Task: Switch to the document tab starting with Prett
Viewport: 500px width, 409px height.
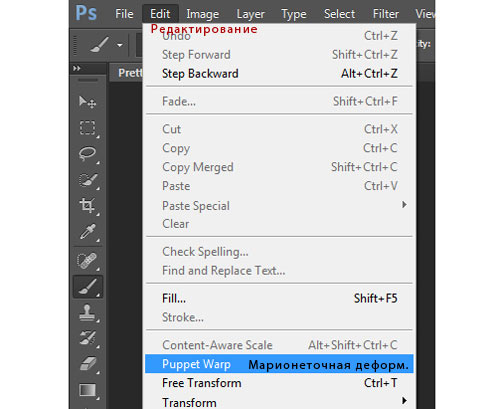Action: tap(127, 73)
